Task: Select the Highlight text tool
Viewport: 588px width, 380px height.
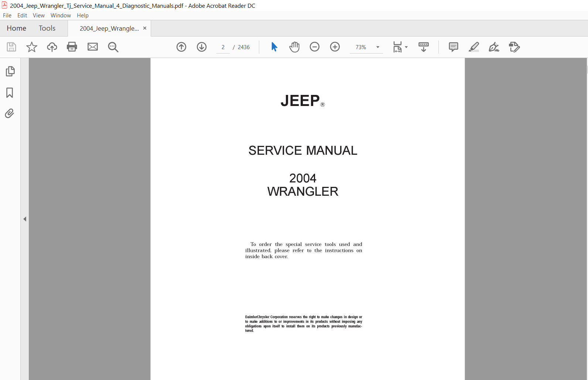Action: [474, 47]
